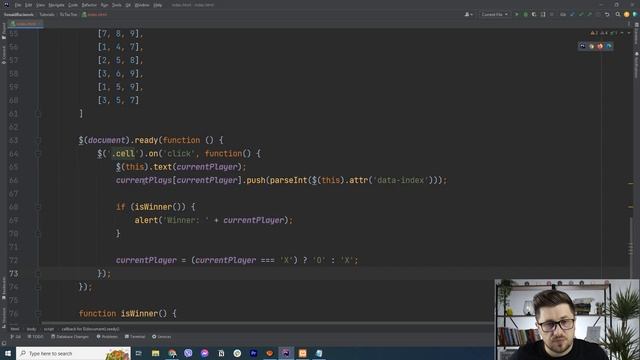Open Messenger from the taskbar

(x=204, y=353)
